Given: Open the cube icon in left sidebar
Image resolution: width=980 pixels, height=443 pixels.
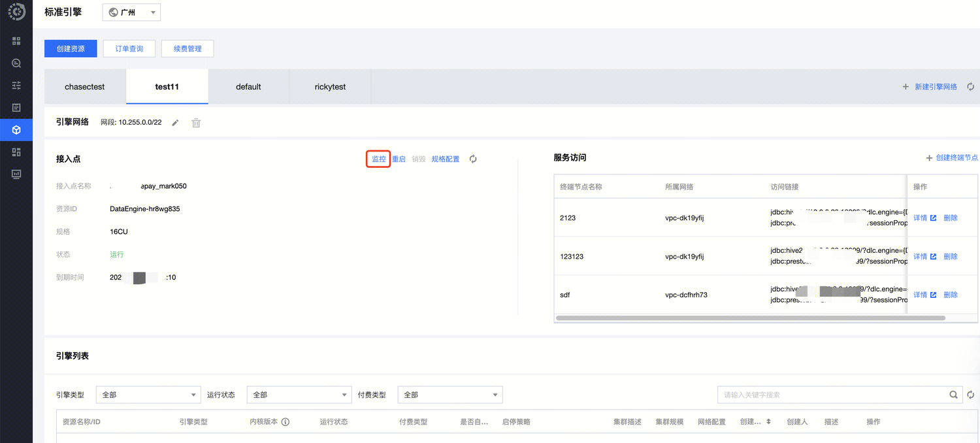Looking at the screenshot, I should coord(16,129).
